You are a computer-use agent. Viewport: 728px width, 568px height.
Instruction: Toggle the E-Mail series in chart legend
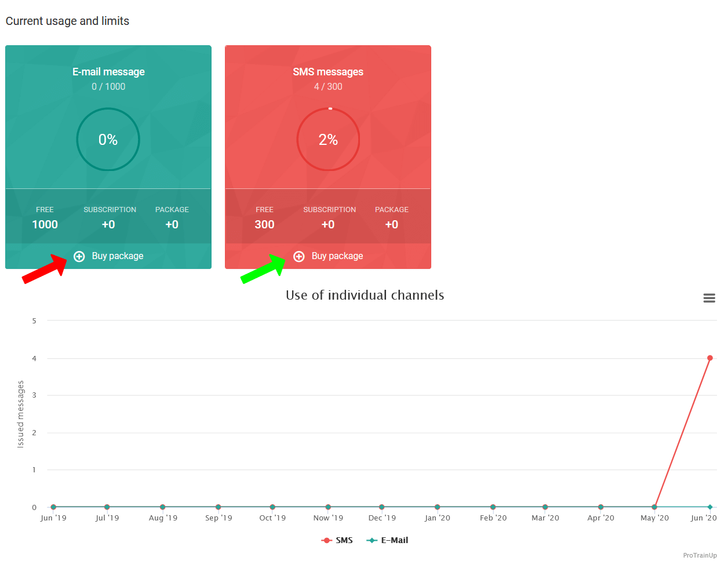[x=388, y=540]
